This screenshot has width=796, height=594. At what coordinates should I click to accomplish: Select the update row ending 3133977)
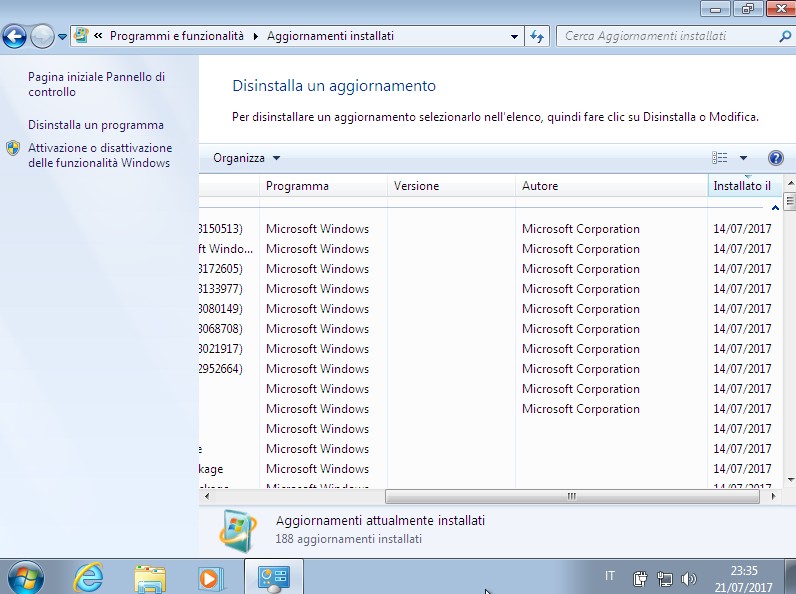490,289
